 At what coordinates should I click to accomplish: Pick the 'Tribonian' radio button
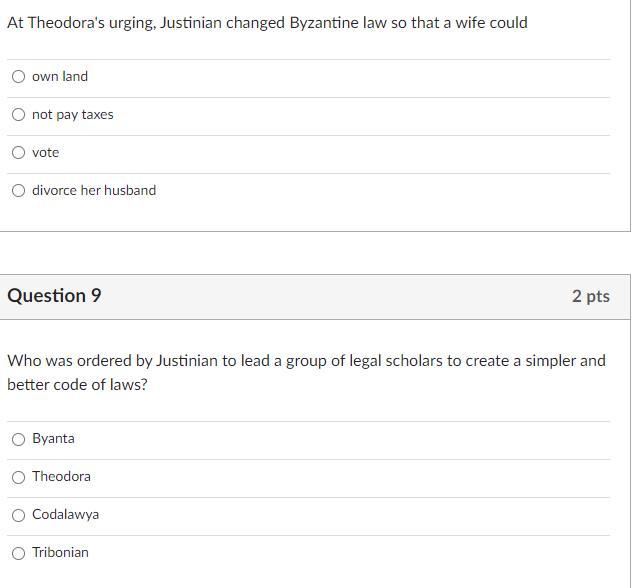(18, 552)
